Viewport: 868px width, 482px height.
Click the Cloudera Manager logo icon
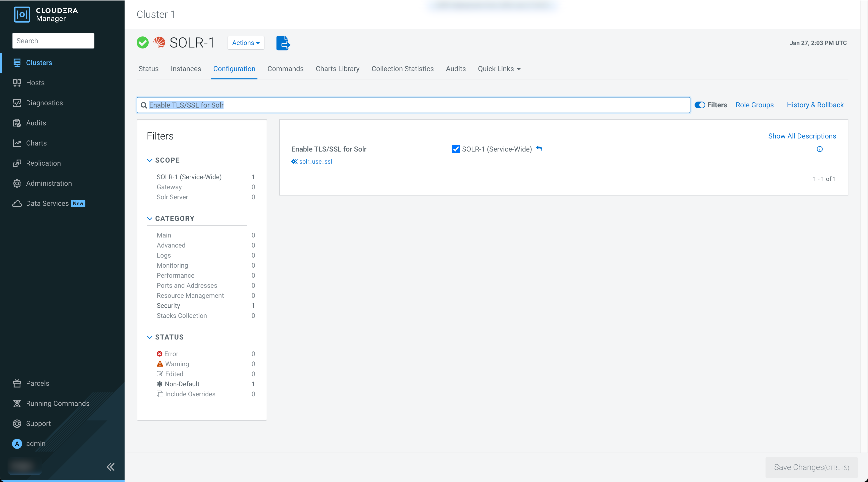click(x=22, y=15)
